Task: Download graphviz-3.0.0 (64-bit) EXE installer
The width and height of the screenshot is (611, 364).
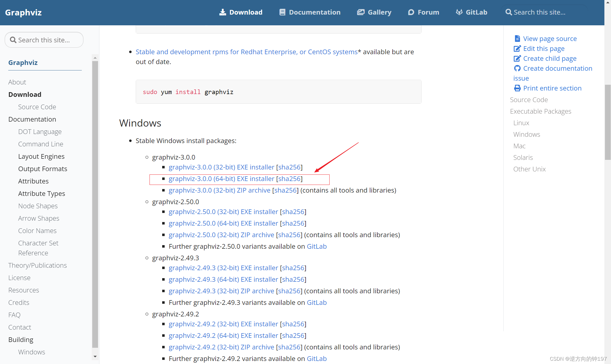Action: click(221, 179)
